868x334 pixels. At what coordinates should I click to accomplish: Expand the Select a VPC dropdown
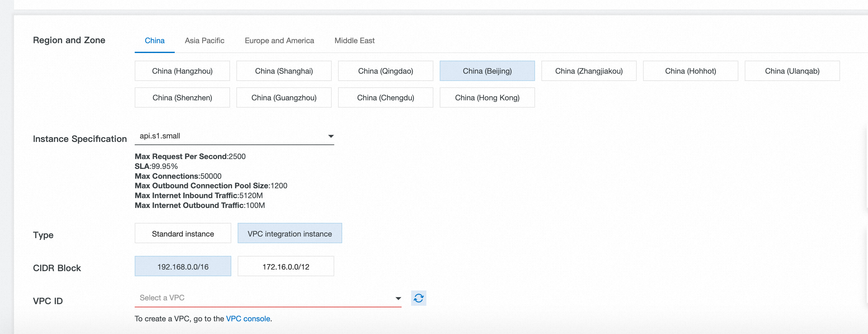click(268, 298)
